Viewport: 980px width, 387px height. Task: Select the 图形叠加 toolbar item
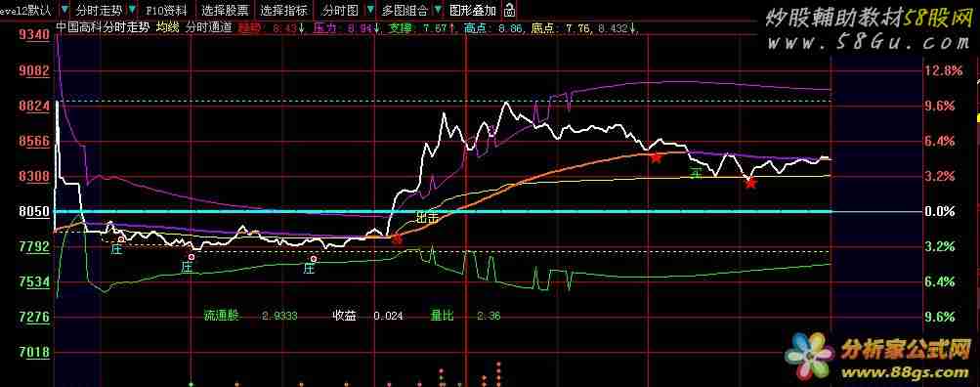coord(473,10)
